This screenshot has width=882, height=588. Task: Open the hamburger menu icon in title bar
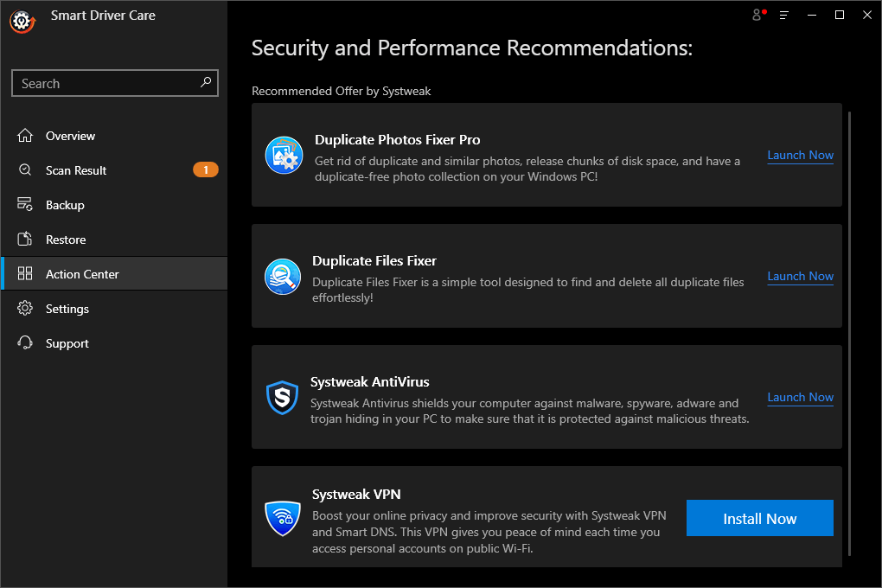pyautogui.click(x=784, y=16)
